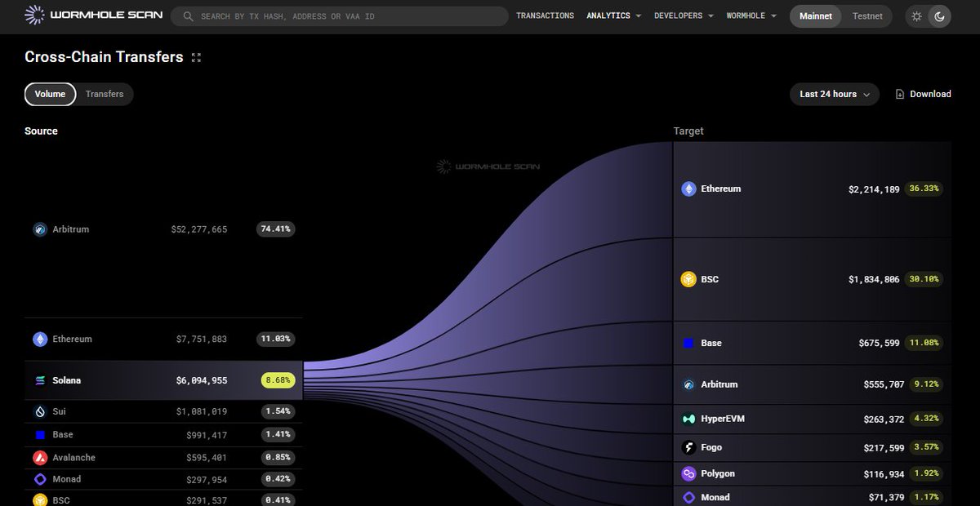Click the search magnifier icon
Viewport: 980px width, 506px height.
[x=189, y=16]
